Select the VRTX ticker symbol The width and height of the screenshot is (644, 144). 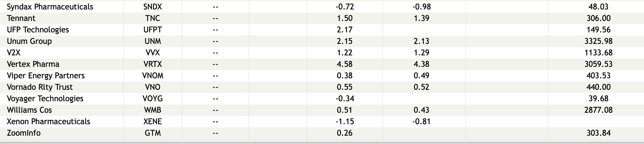(x=153, y=64)
